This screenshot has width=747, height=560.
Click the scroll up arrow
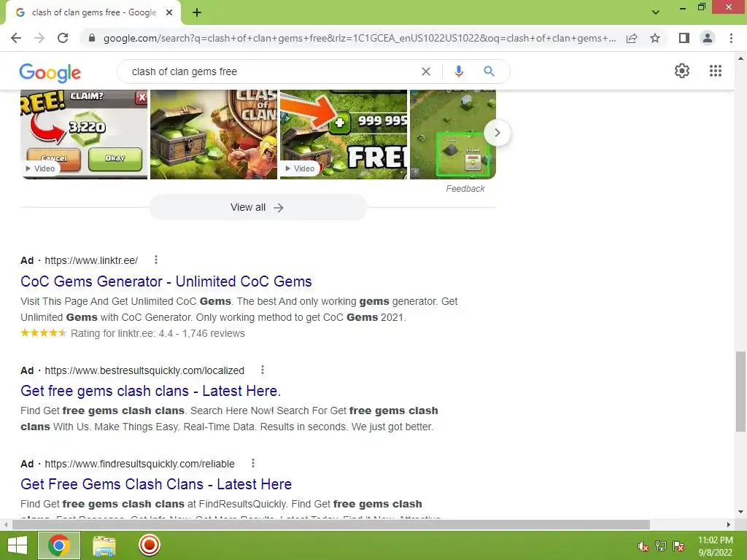[x=740, y=58]
